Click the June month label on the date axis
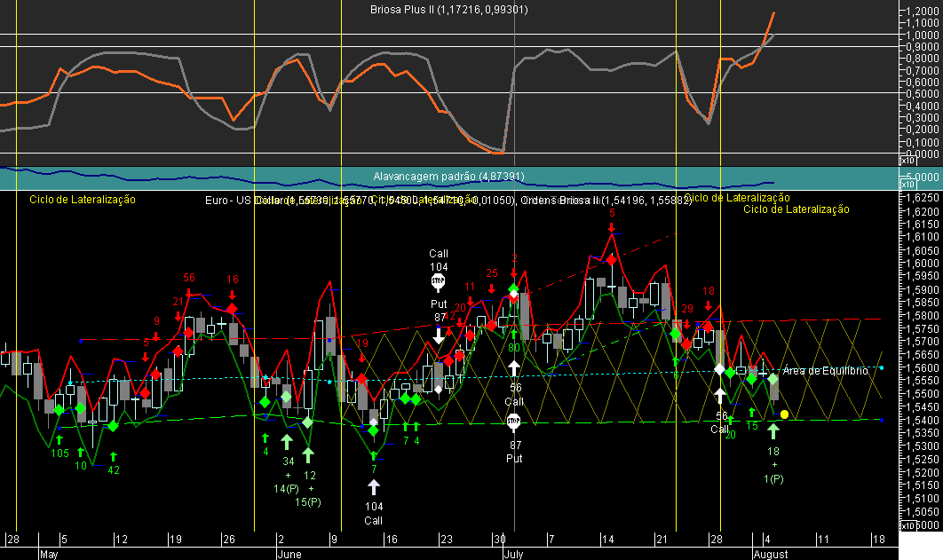This screenshot has width=943, height=560. pyautogui.click(x=289, y=554)
